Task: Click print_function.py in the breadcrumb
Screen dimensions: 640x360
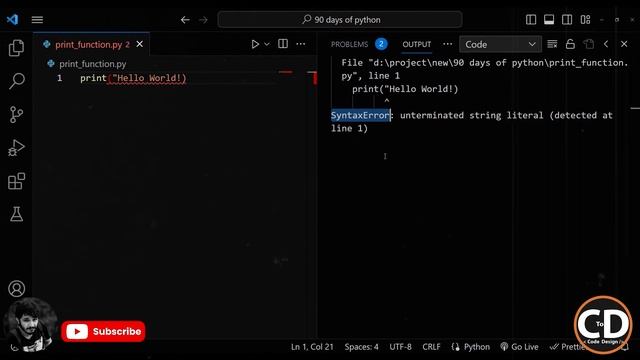Action: [x=93, y=64]
